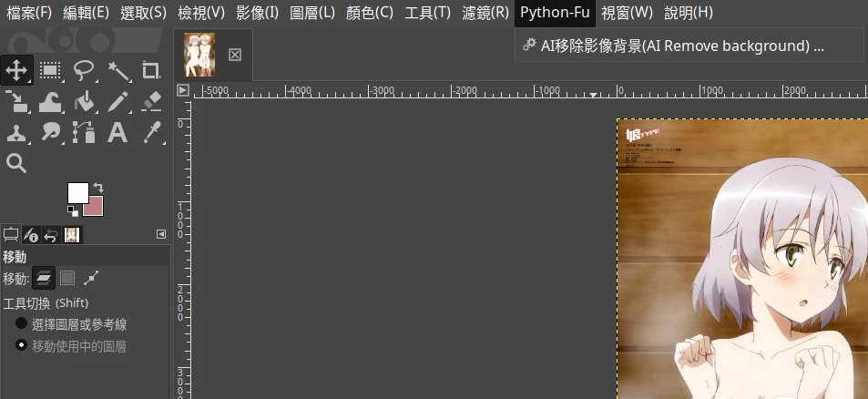Select the Free Select lasso tool
This screenshot has width=868, height=399.
point(84,70)
